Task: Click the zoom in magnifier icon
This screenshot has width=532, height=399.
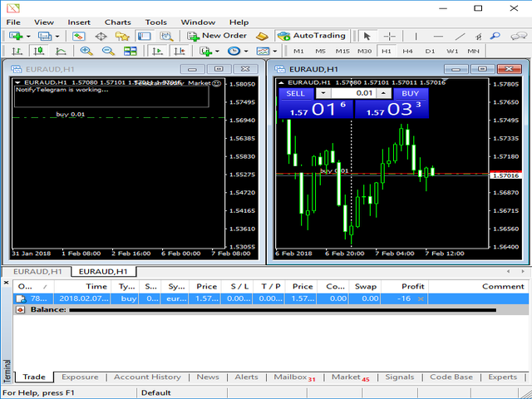Action: 86,52
